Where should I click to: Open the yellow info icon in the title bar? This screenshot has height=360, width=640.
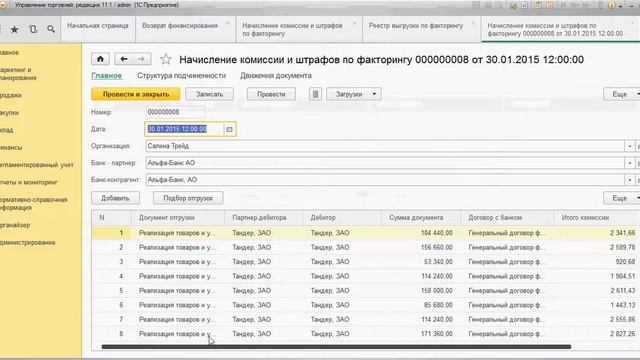coord(611,5)
